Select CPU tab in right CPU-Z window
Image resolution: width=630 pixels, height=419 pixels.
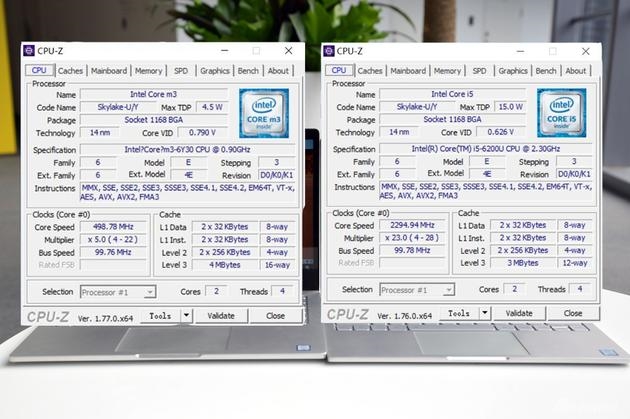tap(339, 70)
